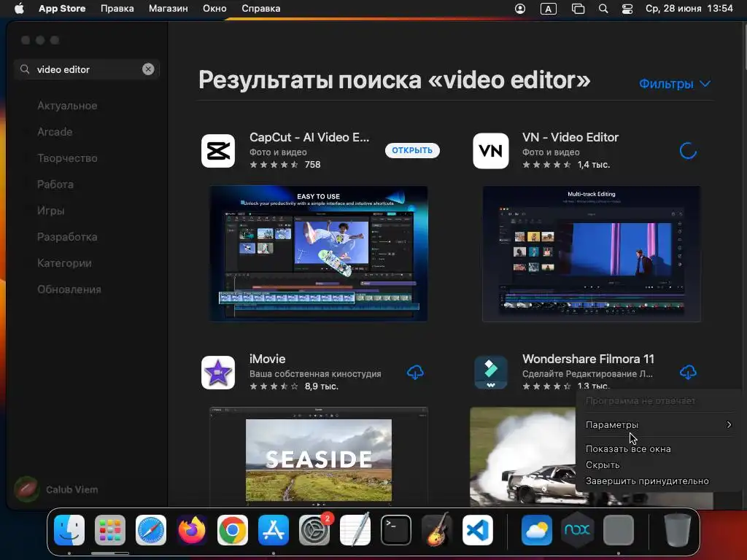Open the App Store menu
The height and width of the screenshot is (560, 747).
click(x=62, y=9)
